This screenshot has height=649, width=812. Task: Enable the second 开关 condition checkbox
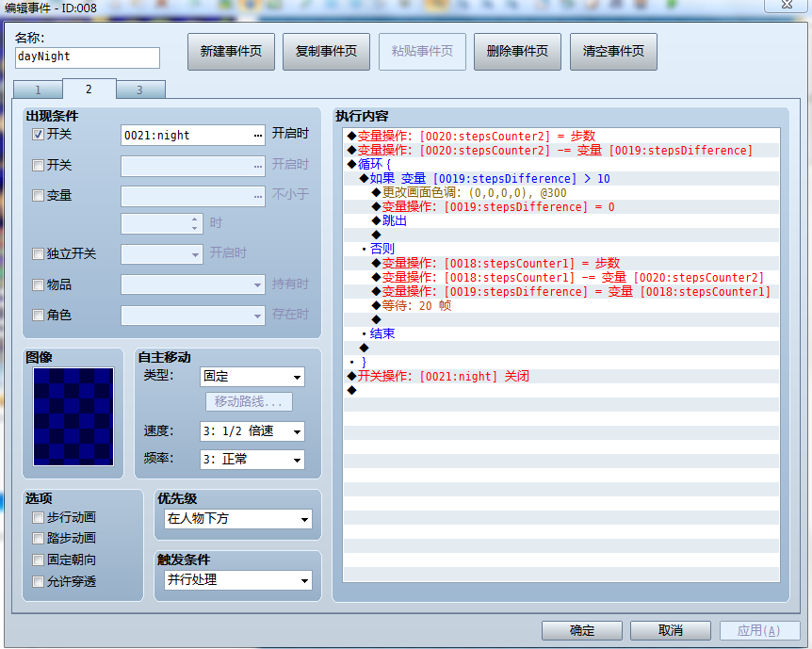tap(38, 165)
